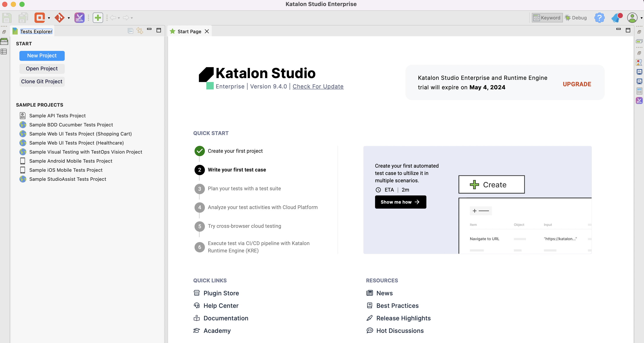The height and width of the screenshot is (343, 644).
Task: Open the Academy quick link
Action: (x=212, y=330)
